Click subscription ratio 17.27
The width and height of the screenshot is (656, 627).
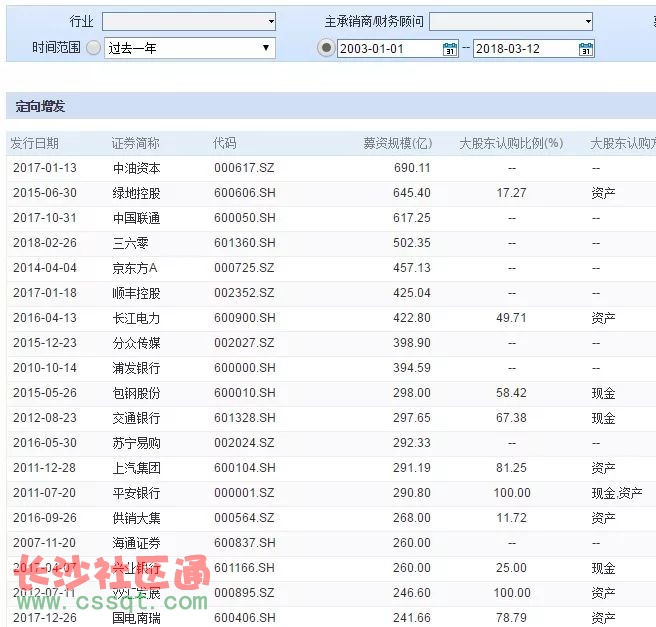[511, 193]
